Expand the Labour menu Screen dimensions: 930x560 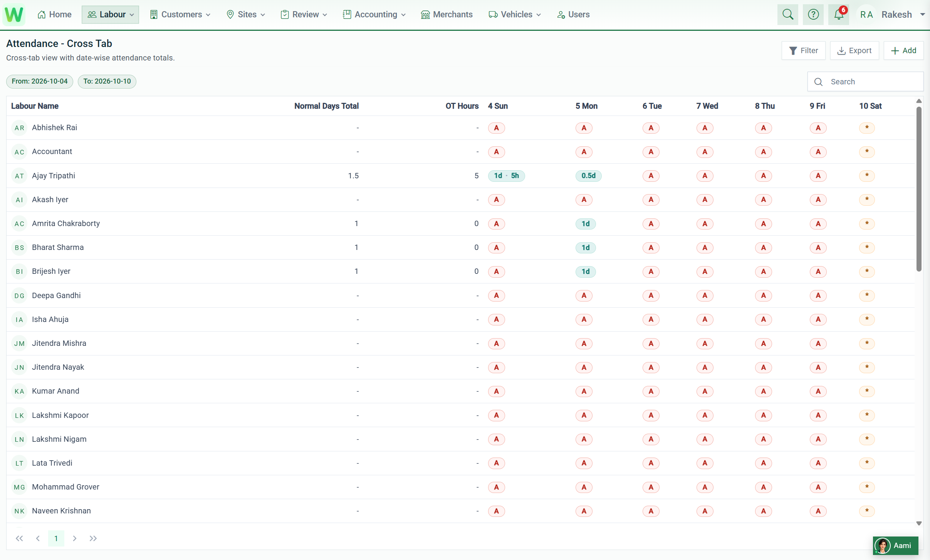[110, 15]
